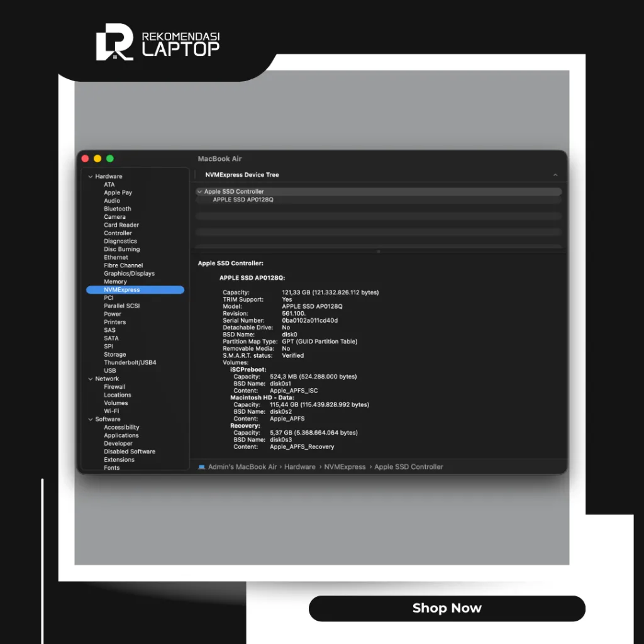644x644 pixels.
Task: Open Diagnostics section
Action: click(x=120, y=241)
